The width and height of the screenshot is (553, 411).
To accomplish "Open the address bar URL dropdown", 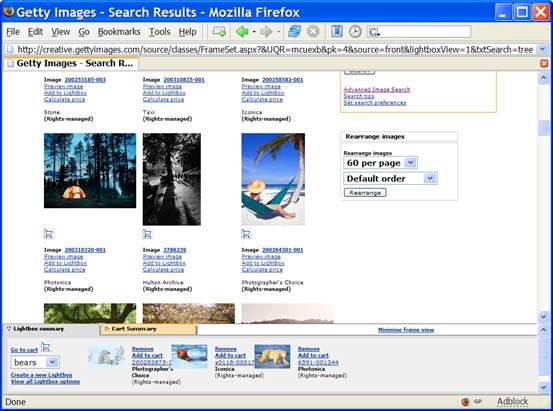I will pyautogui.click(x=542, y=49).
